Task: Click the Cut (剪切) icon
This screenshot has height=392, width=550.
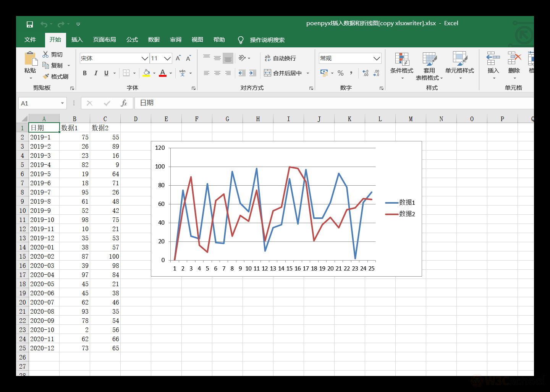Action: pos(45,54)
